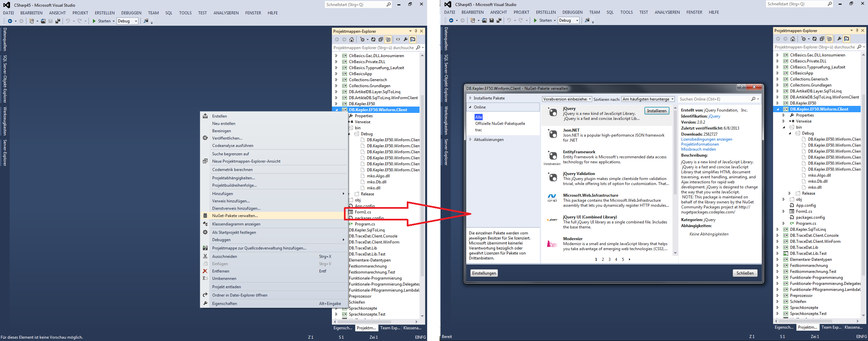
Task: Open the Hinzufügen submenu in context menu
Action: point(274,194)
